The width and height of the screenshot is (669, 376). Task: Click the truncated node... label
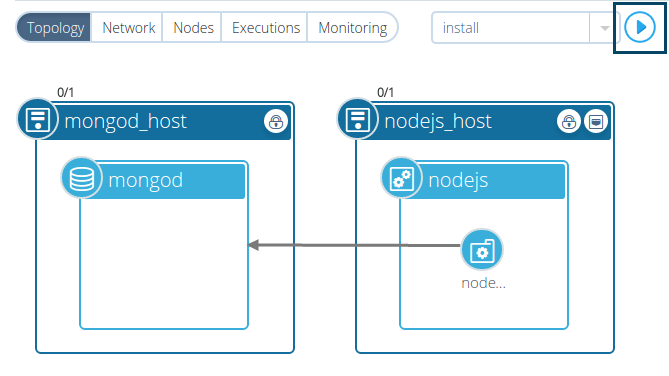pyautogui.click(x=483, y=283)
